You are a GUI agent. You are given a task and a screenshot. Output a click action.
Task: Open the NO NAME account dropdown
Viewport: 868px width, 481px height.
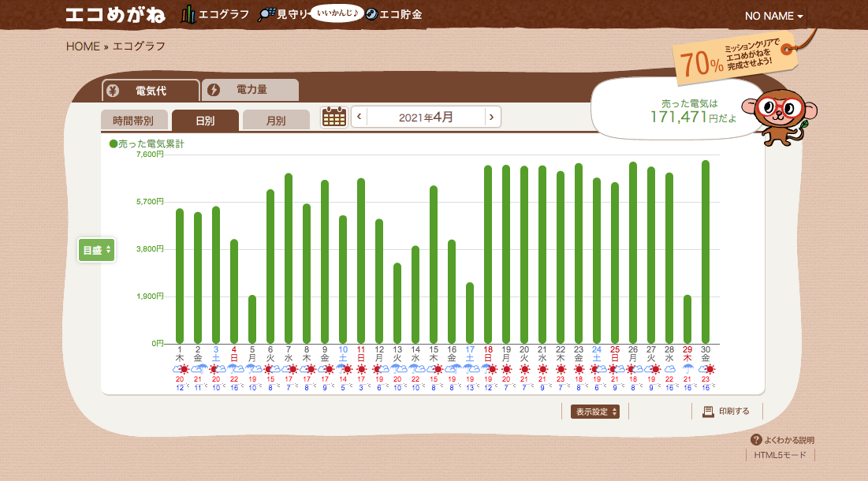773,16
